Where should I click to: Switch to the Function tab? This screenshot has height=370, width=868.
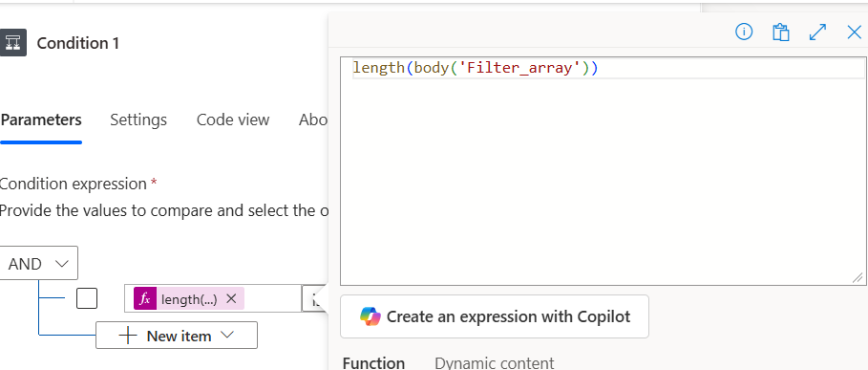(373, 363)
